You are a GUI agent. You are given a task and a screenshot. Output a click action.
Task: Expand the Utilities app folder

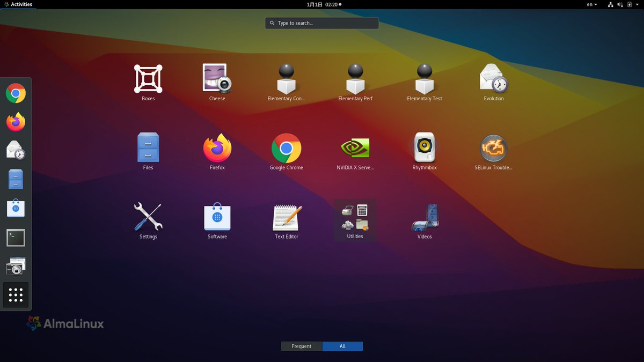coord(355,221)
